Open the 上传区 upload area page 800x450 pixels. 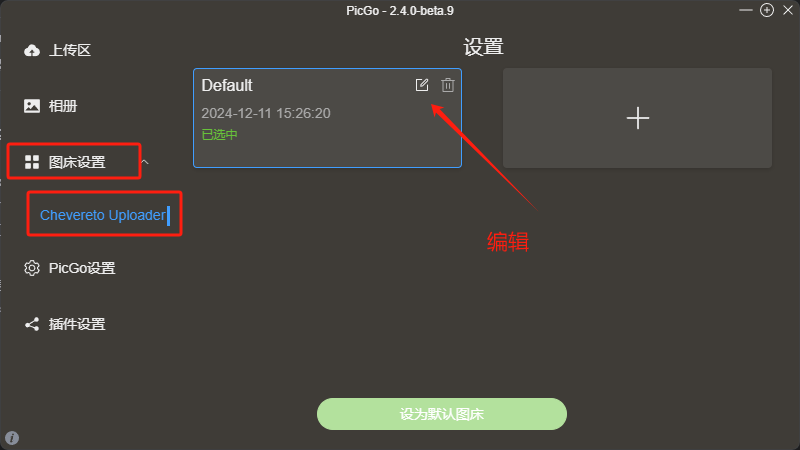(x=70, y=50)
